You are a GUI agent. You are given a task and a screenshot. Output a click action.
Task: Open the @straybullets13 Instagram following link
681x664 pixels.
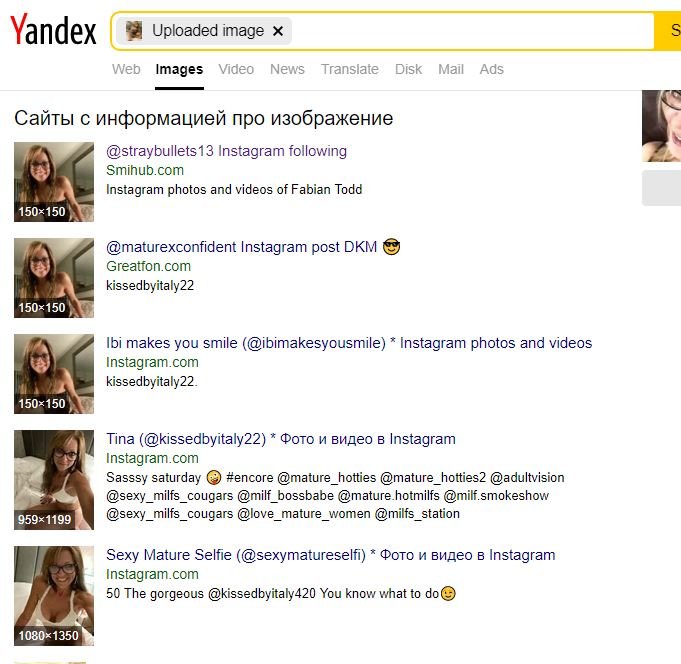[x=226, y=151]
